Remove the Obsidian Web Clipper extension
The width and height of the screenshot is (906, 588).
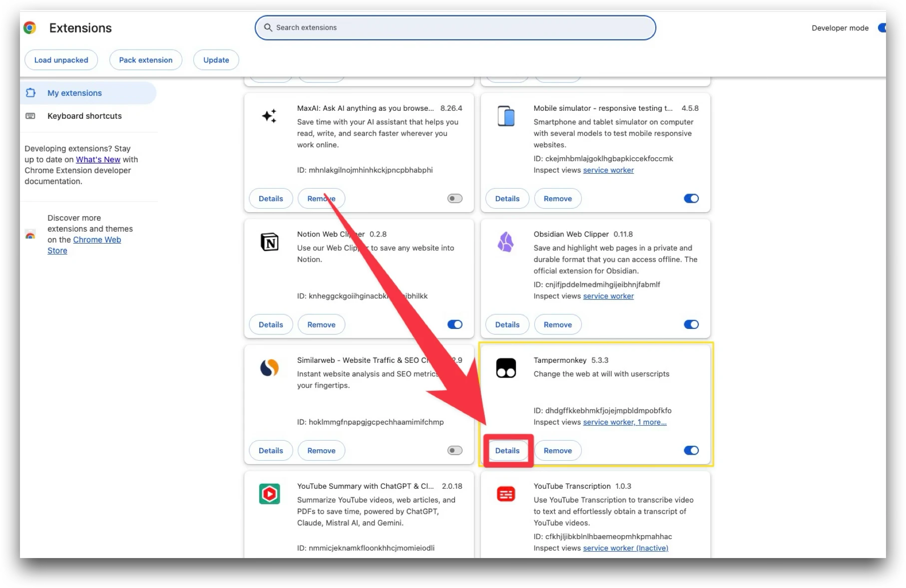coord(558,324)
